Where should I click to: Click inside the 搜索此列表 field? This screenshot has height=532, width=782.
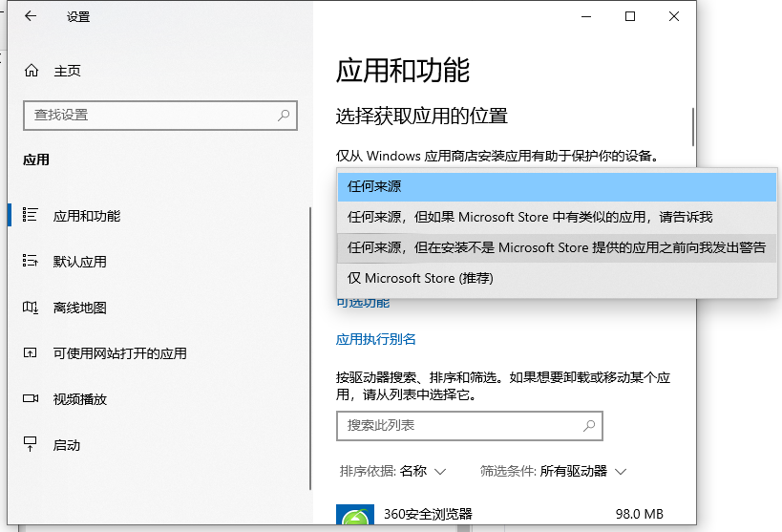(458, 425)
